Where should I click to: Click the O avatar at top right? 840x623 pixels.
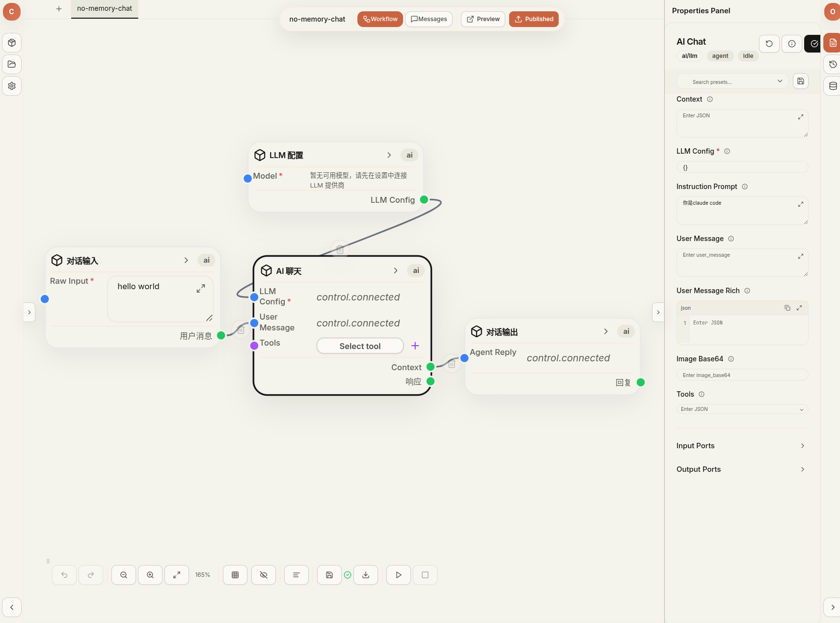(832, 12)
